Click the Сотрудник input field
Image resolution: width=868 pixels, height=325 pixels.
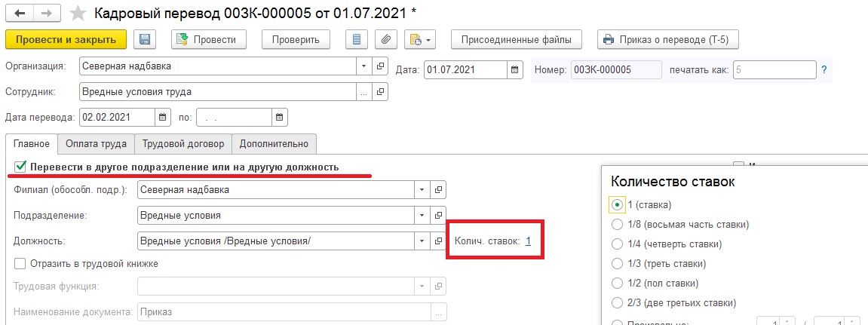click(x=217, y=92)
